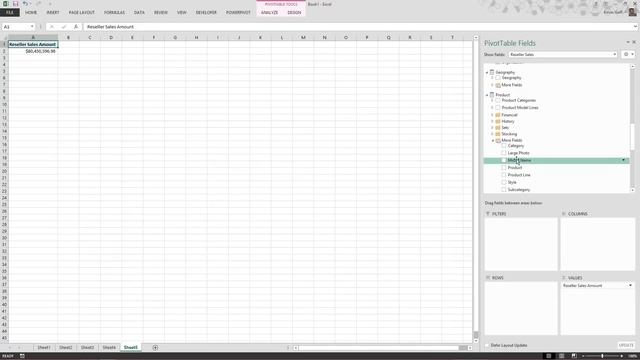Enable the Defer Layout Update checkbox
The height and width of the screenshot is (360, 640).
(487, 345)
